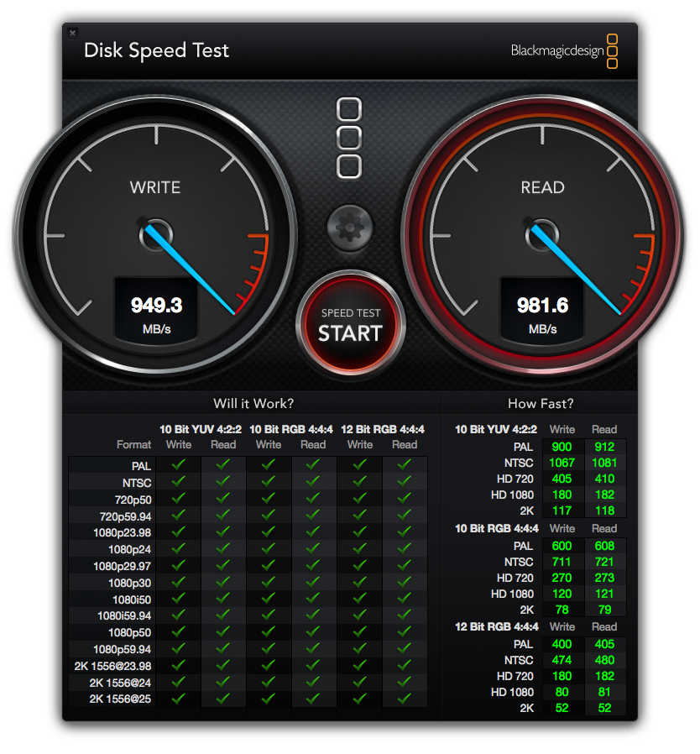This screenshot has height=754, width=700.
Task: Click YUV PAL write value 900
Action: (562, 447)
